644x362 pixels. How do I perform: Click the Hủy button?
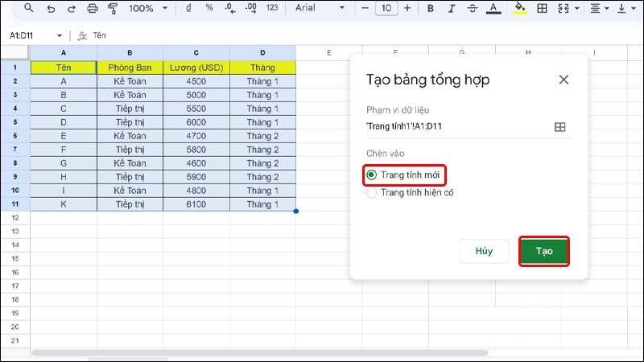pos(484,251)
